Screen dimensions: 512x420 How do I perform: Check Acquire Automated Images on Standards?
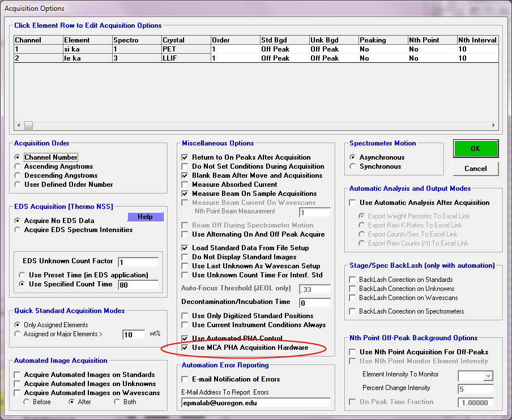[18, 375]
